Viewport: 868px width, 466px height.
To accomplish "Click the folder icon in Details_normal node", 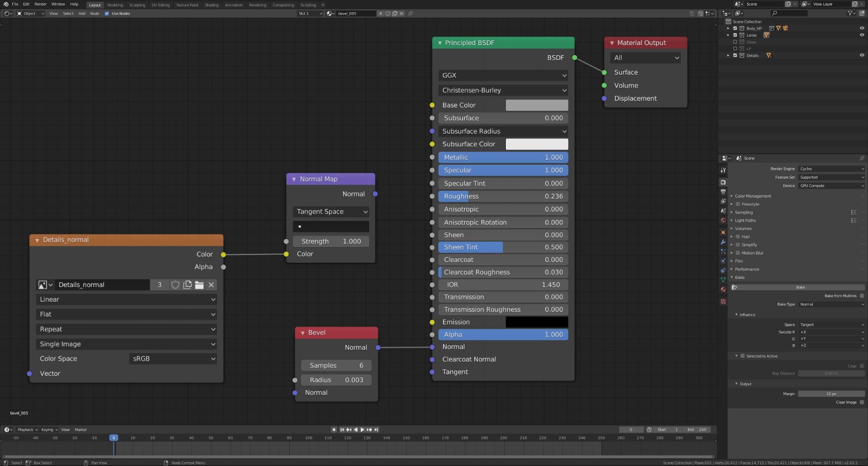I will point(199,285).
